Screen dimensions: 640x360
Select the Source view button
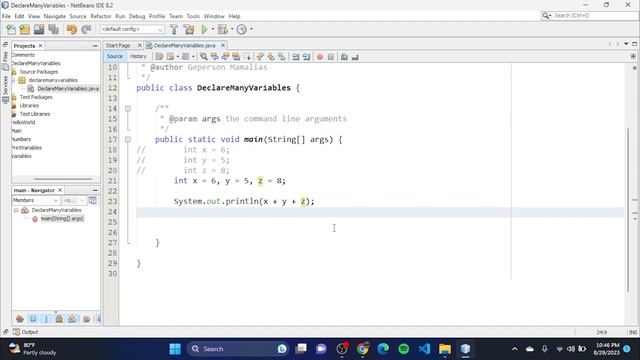click(x=115, y=56)
